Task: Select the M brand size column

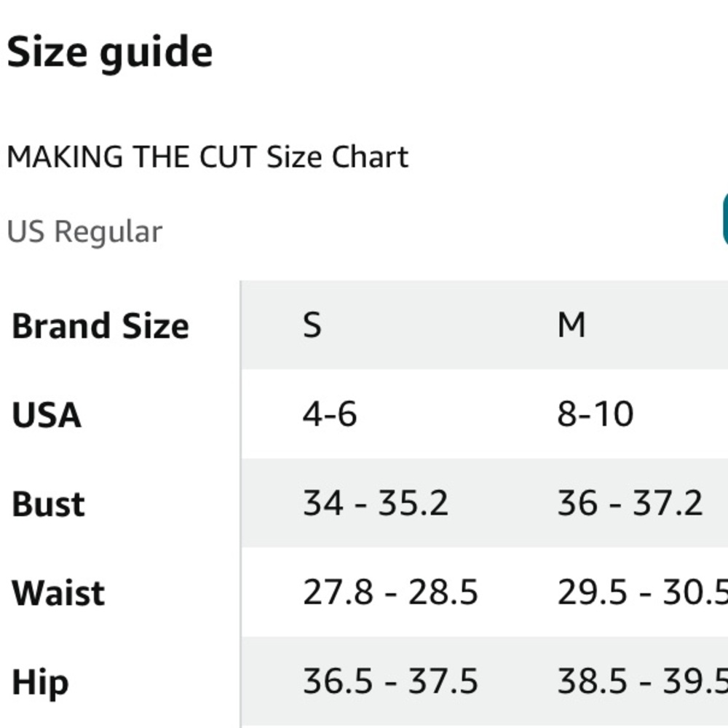Action: [x=571, y=325]
